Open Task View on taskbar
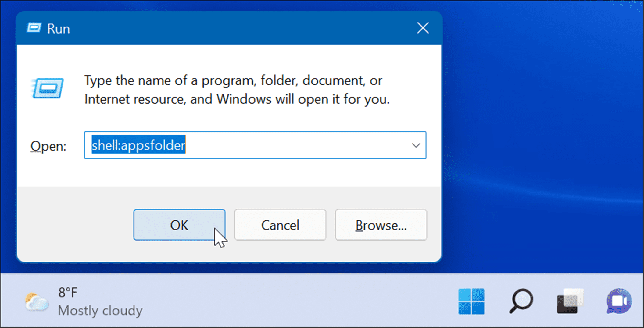 tap(570, 301)
